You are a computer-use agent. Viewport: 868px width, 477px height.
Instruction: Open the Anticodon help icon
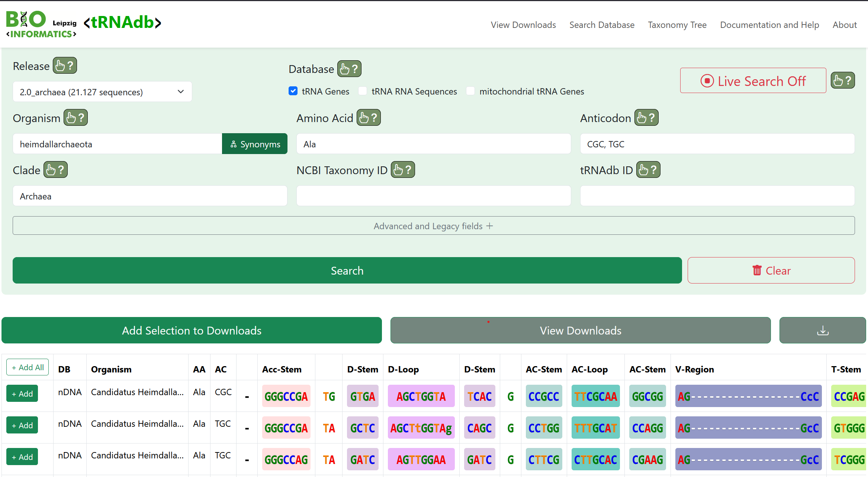tap(646, 118)
